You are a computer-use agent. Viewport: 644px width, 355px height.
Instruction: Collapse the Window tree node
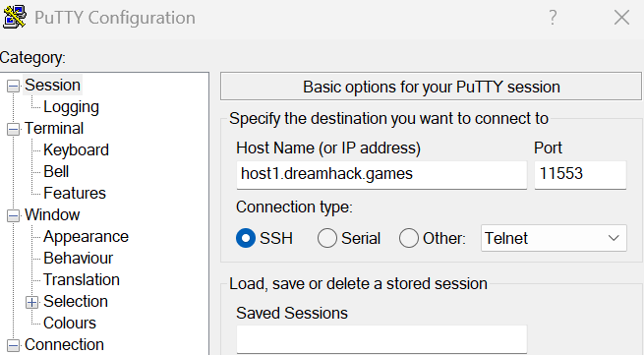click(13, 215)
